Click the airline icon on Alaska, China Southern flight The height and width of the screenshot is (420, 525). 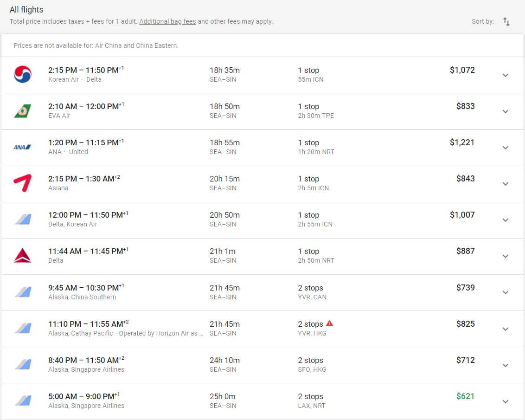pyautogui.click(x=23, y=292)
